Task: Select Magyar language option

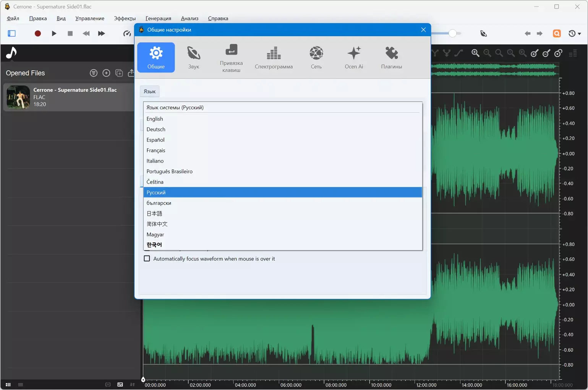Action: pos(155,235)
